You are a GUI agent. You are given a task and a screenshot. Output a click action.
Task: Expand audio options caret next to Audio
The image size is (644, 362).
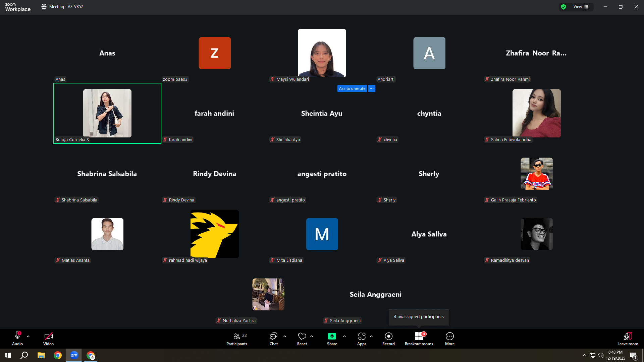pyautogui.click(x=28, y=336)
